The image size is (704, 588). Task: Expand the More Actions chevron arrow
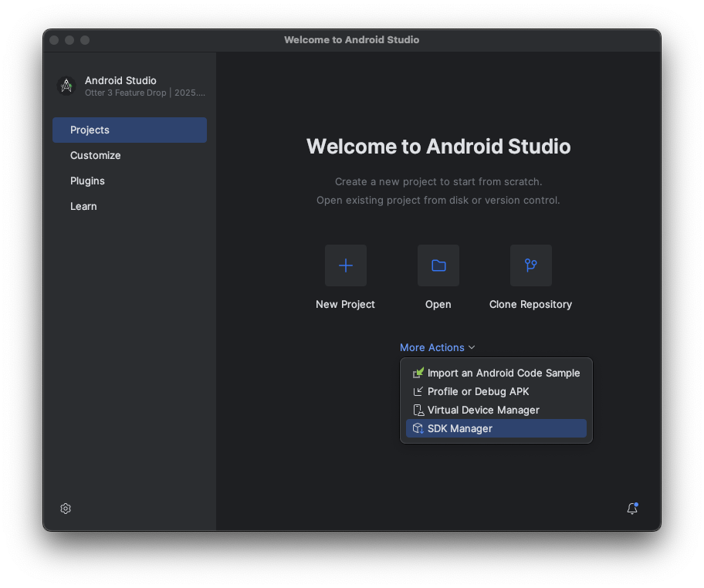472,347
